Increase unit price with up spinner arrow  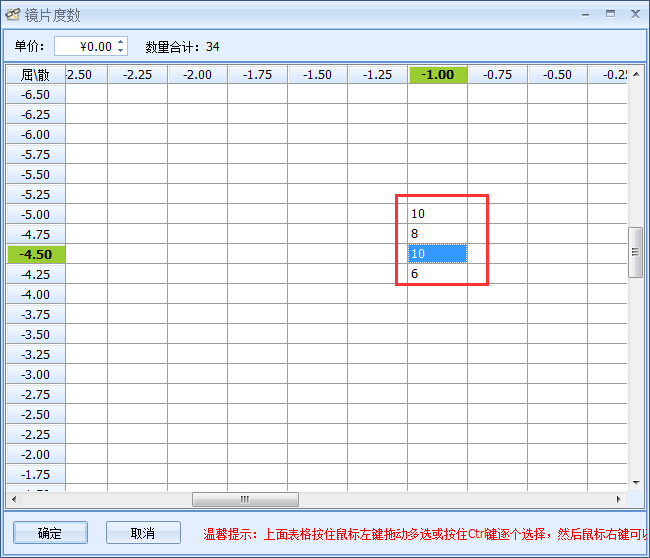click(x=121, y=42)
